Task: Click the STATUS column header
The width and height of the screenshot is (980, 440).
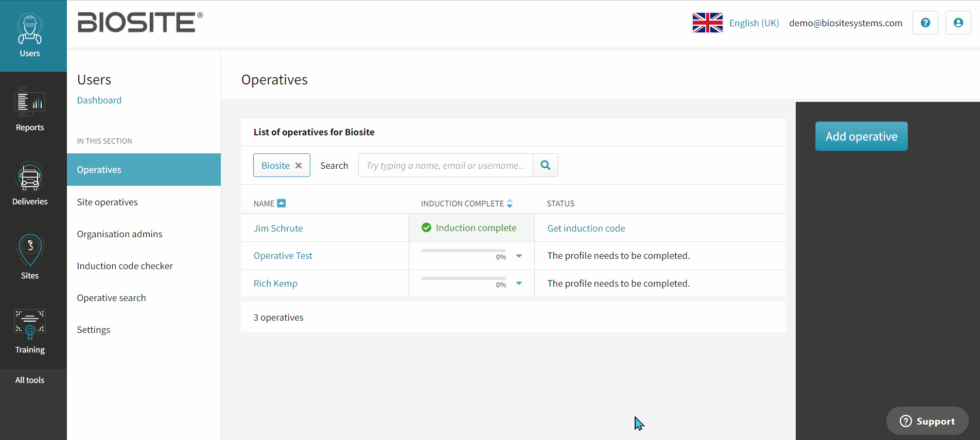Action: (x=561, y=204)
